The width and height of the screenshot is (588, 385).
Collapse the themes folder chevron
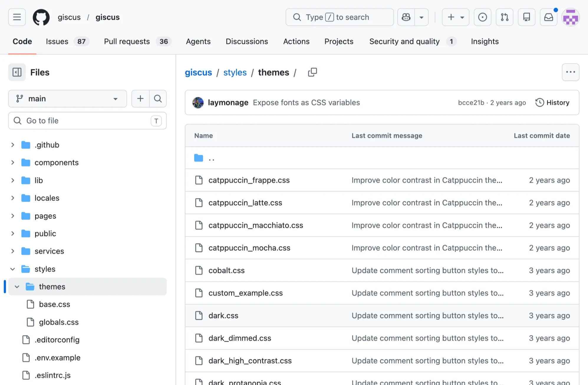[x=17, y=287]
